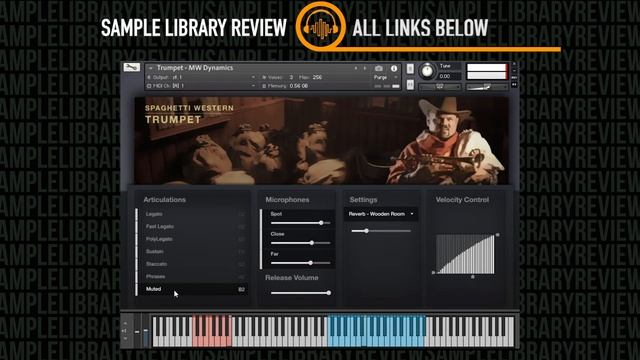Click the instrument volume slider
Image resolution: width=640 pixels, height=360 pixels.
[x=487, y=87]
